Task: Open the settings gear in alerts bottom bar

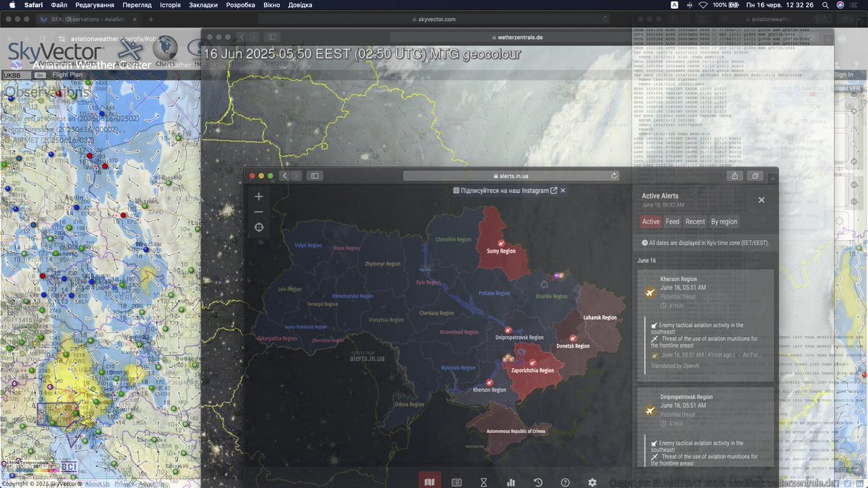Action: point(592,482)
